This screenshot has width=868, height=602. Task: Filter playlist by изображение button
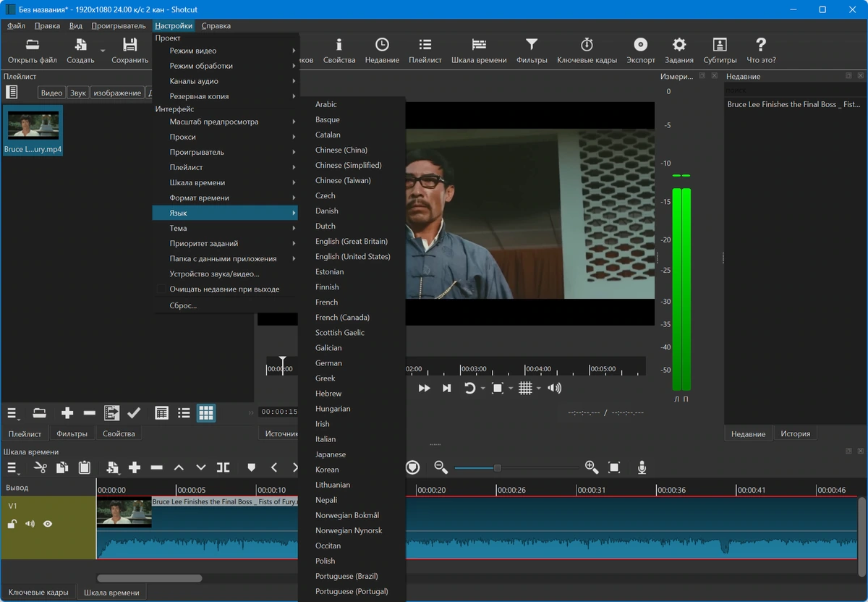[117, 93]
